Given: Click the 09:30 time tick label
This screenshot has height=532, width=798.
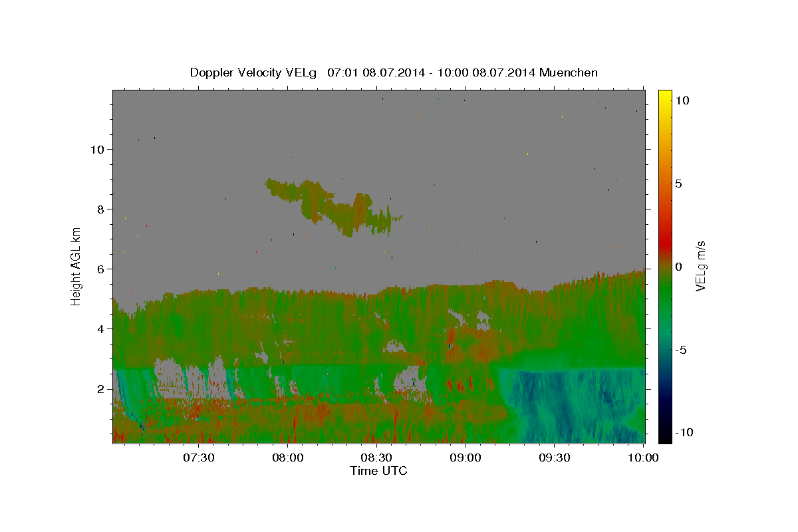Looking at the screenshot, I should [x=555, y=458].
